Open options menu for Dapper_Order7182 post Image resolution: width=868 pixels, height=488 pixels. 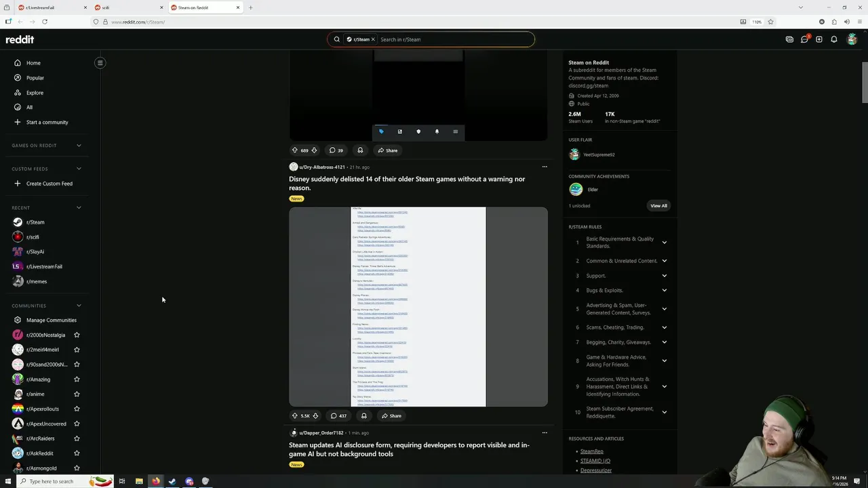pyautogui.click(x=544, y=432)
